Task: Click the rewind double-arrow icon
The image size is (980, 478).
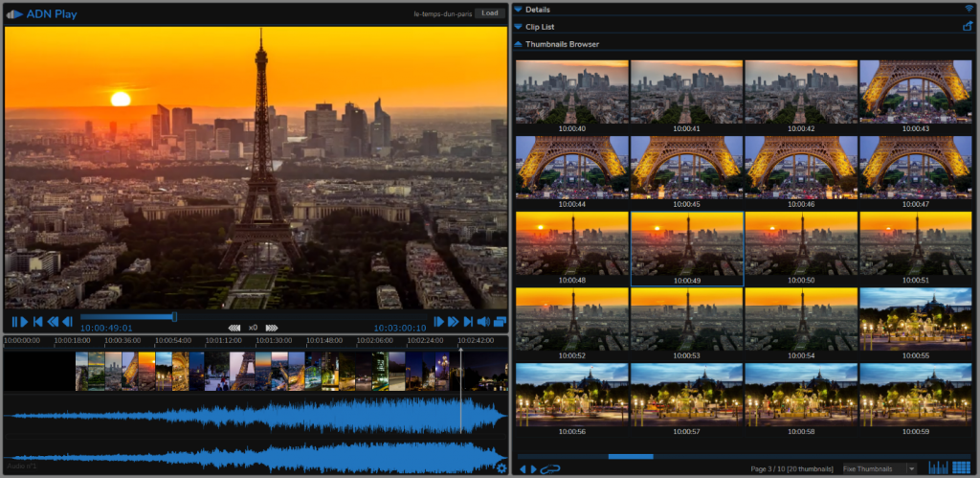Action: (x=53, y=322)
